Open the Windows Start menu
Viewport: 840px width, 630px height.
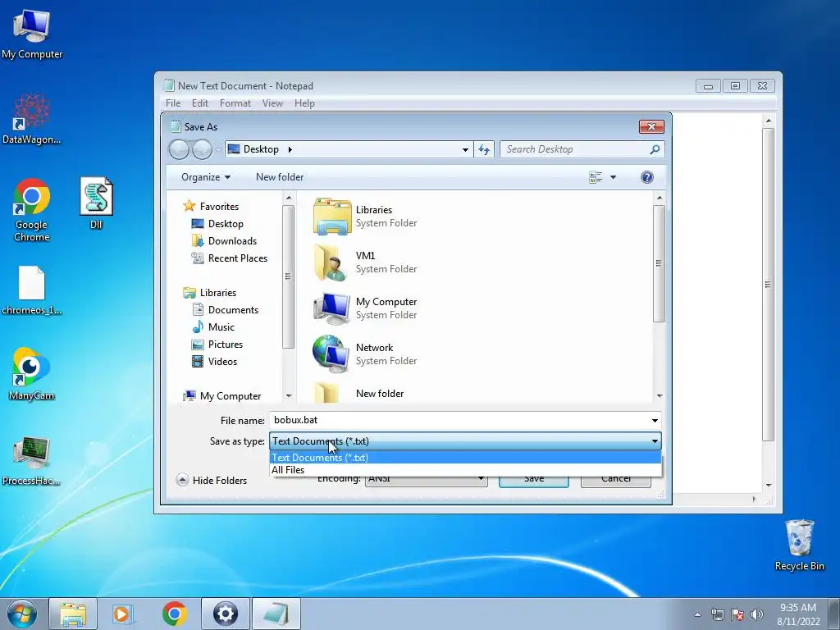coord(22,614)
